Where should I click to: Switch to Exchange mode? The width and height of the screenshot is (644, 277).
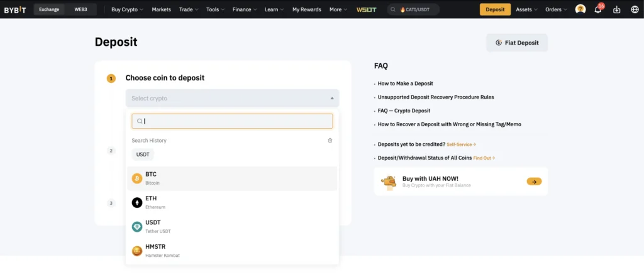[x=49, y=9]
